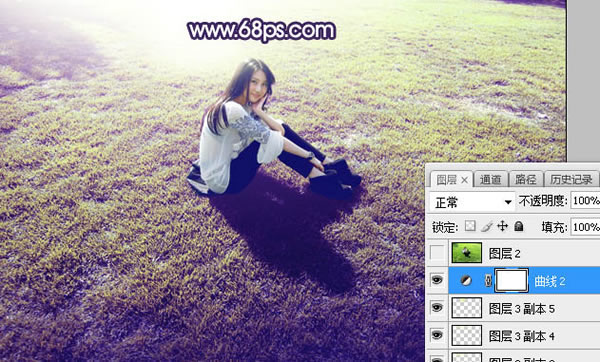Open the 历史记录 tab
Image resolution: width=600 pixels, height=362 pixels.
571,179
